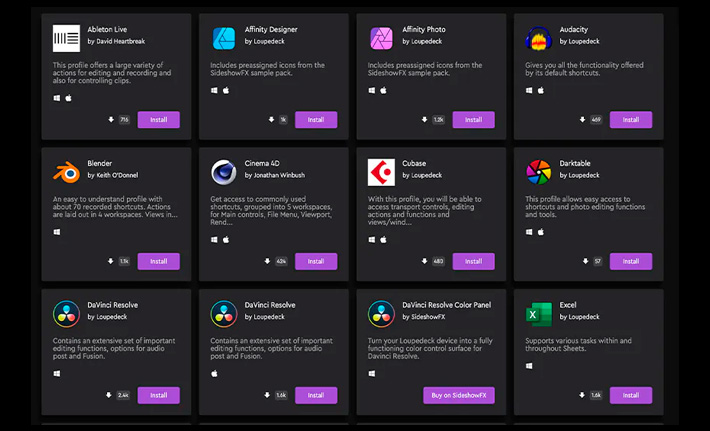The width and height of the screenshot is (710, 431).
Task: Click the 1.2k download count on Affinity Photo
Action: [438, 120]
